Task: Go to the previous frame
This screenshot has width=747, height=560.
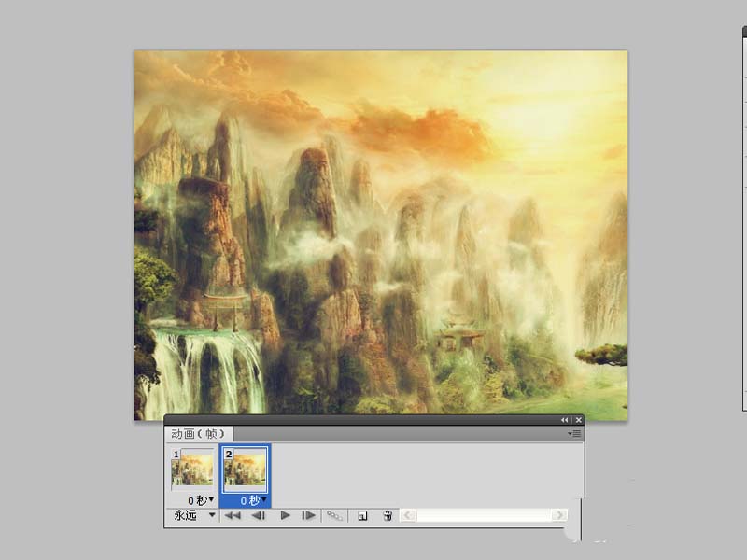Action: point(259,515)
